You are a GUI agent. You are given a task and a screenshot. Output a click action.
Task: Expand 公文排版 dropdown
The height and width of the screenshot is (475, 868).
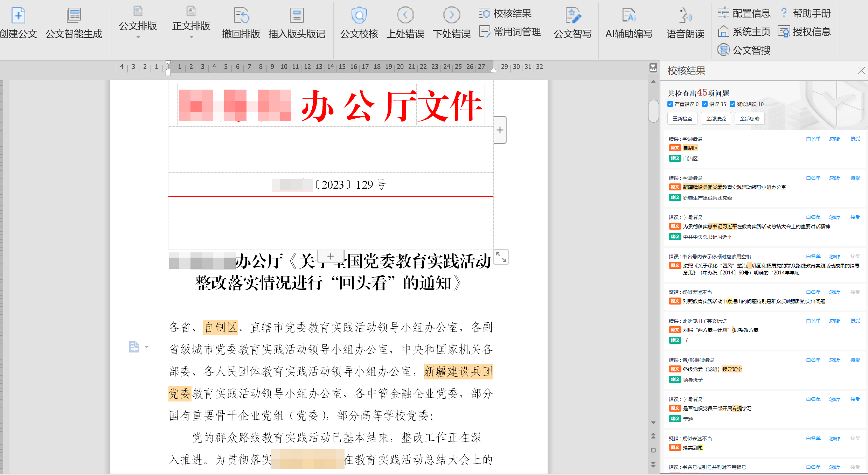coord(138,37)
